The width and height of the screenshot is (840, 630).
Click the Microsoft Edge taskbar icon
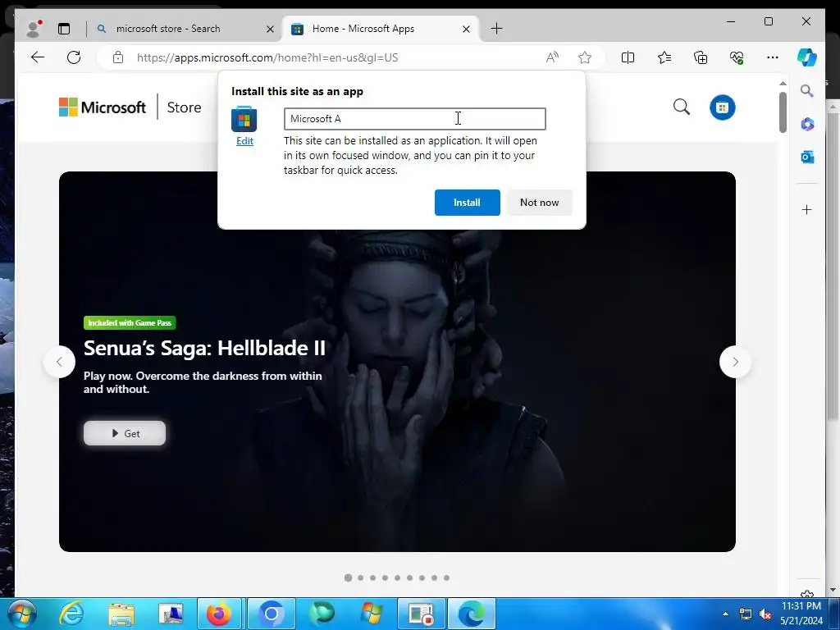point(472,614)
